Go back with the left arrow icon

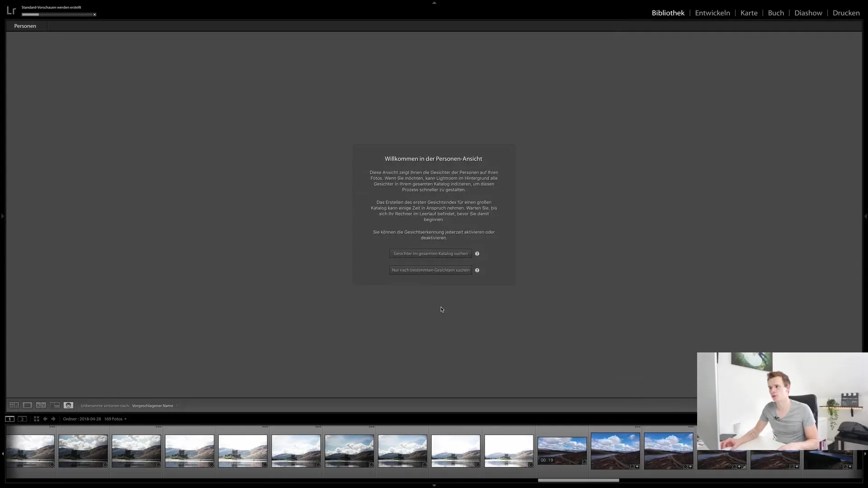(x=45, y=419)
